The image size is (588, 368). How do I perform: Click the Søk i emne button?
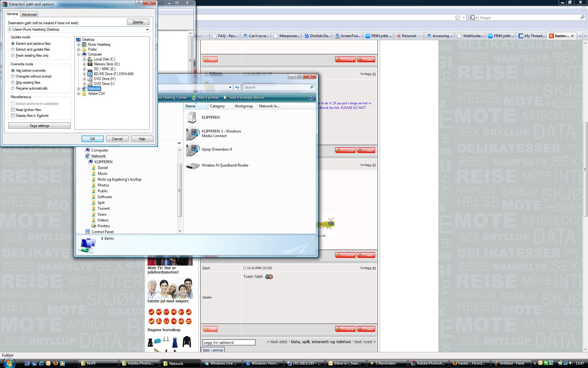point(213,350)
